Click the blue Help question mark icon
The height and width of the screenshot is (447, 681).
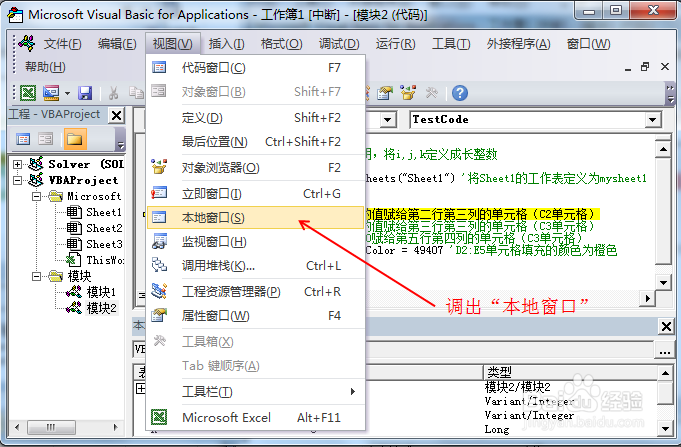click(460, 93)
